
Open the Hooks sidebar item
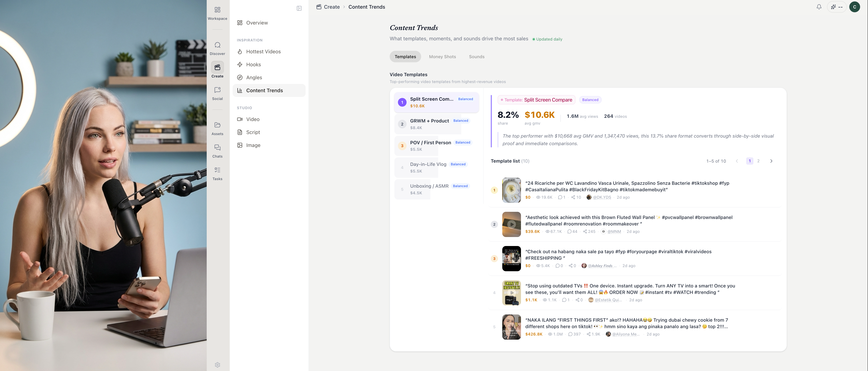253,64
